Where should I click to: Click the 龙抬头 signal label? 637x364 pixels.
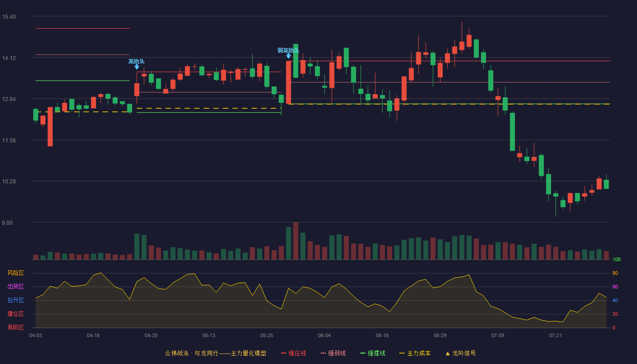coord(136,61)
